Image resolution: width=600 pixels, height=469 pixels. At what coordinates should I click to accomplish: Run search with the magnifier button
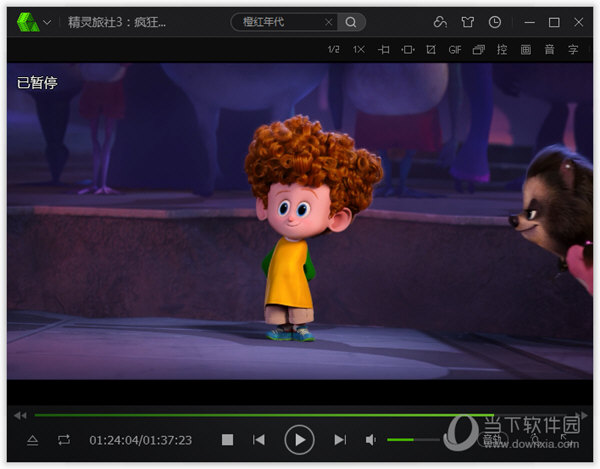click(x=351, y=22)
